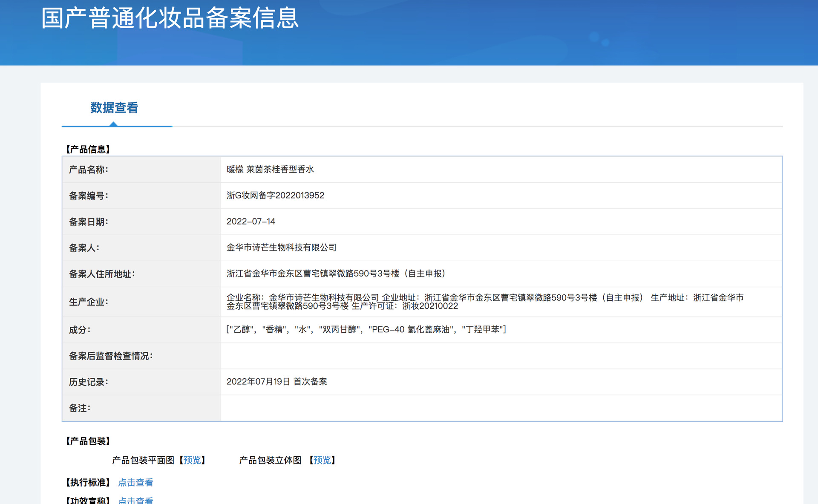The height and width of the screenshot is (504, 818).
Task: Click the 成分 row label
Action: coord(80,330)
